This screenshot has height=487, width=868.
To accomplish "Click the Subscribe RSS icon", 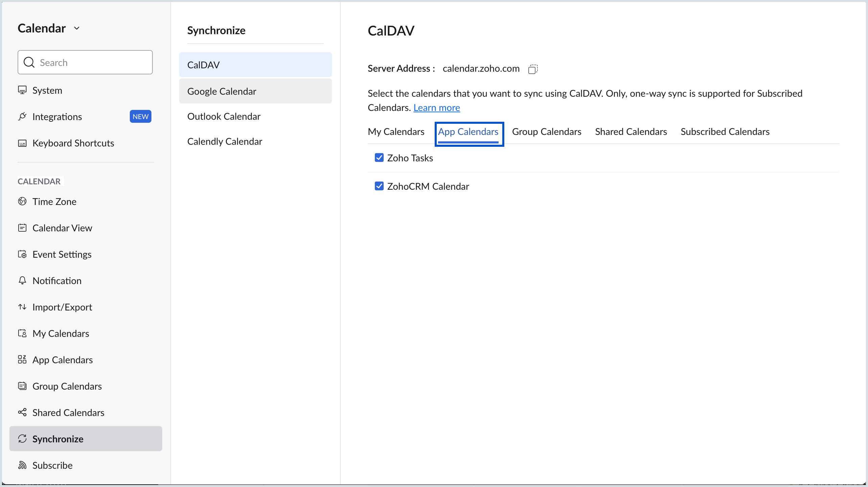I will pos(22,465).
